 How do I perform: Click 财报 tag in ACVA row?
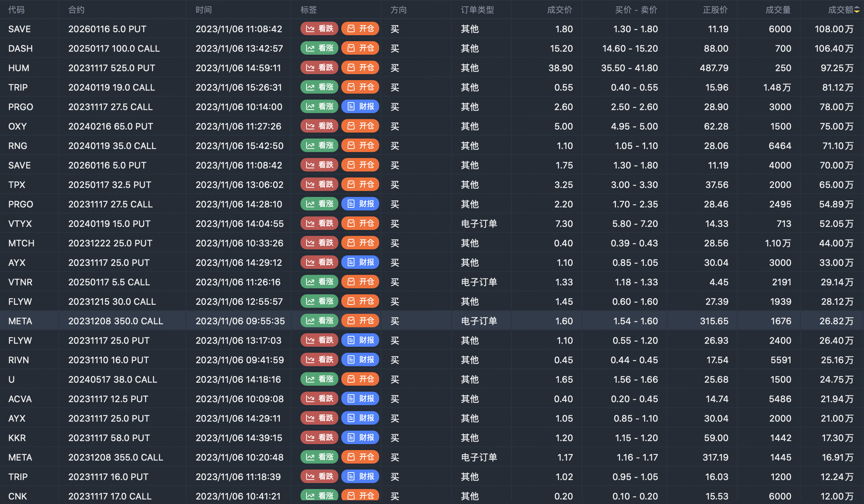tap(360, 399)
